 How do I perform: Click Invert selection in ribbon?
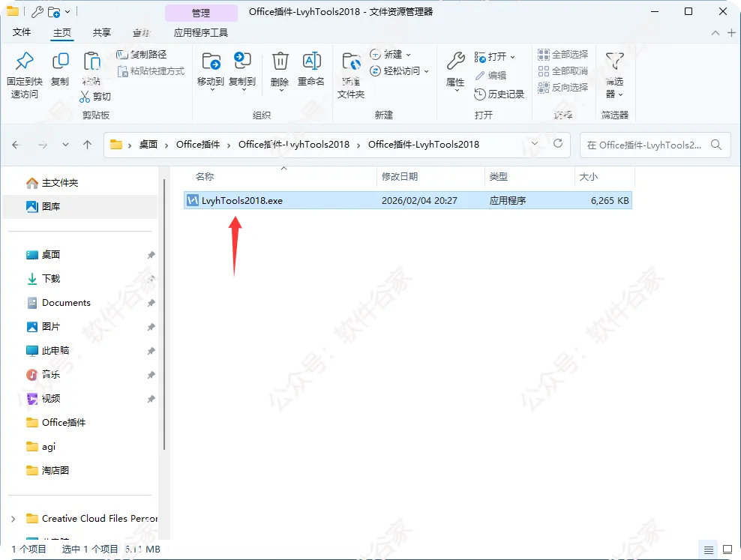(x=562, y=88)
